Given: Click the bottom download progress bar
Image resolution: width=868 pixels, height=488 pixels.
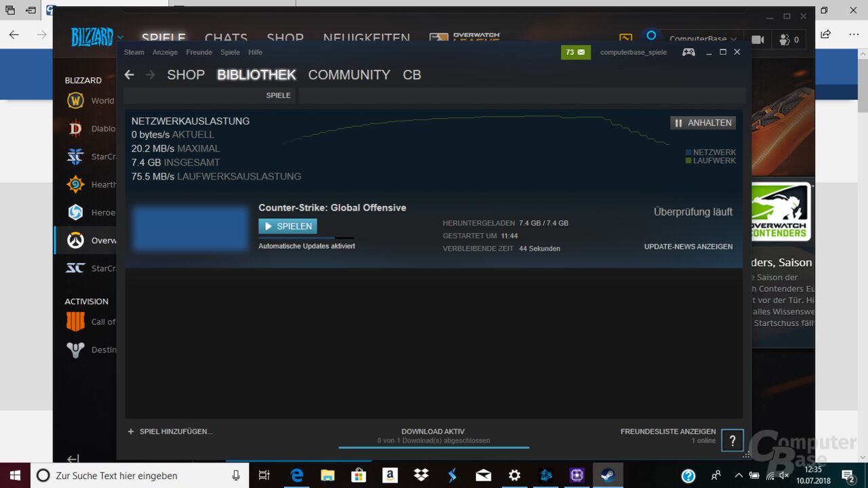Looking at the screenshot, I should (433, 447).
